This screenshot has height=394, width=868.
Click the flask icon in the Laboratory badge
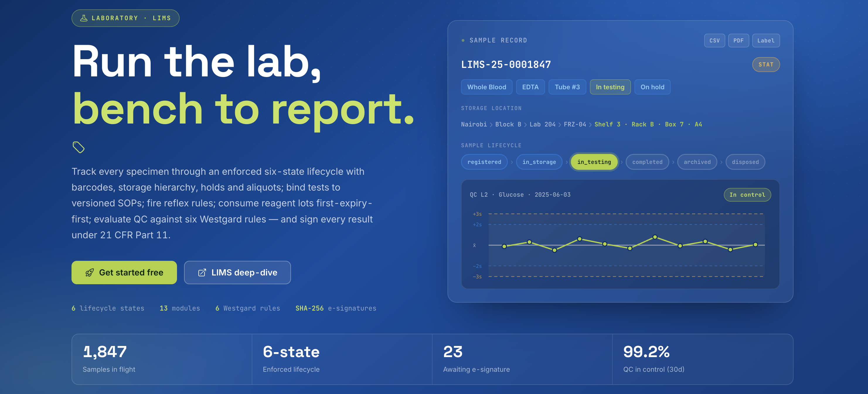[x=84, y=18]
